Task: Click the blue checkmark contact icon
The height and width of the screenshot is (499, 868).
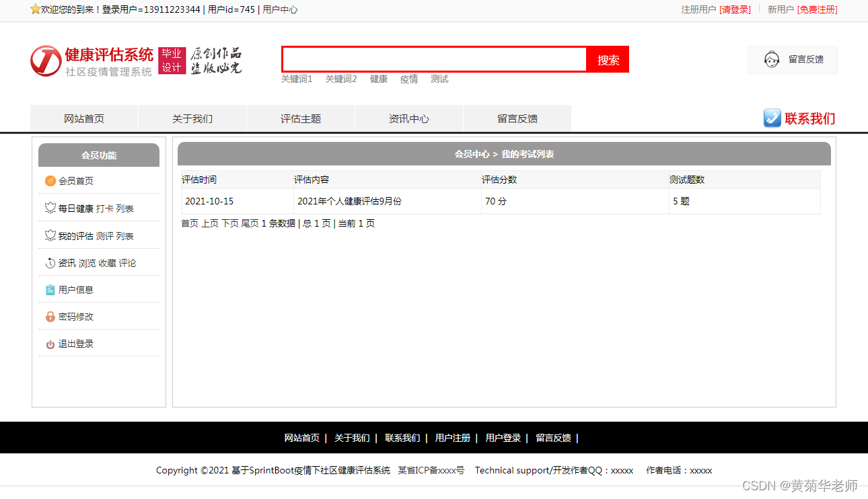Action: pyautogui.click(x=772, y=118)
